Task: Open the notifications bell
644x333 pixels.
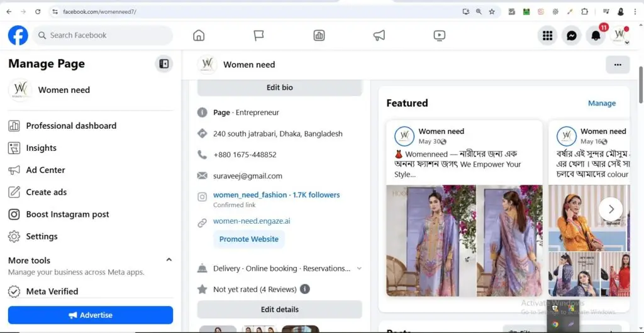Action: click(596, 36)
